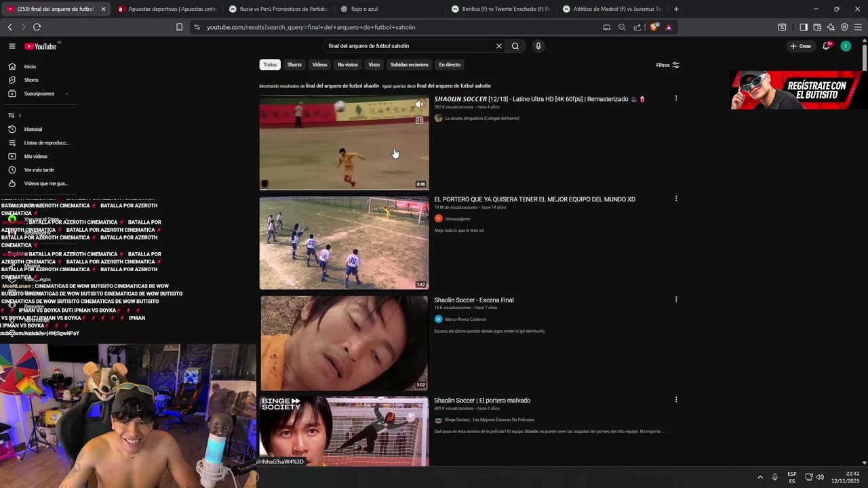Click the magnifier search button
This screenshot has width=868, height=488.
click(x=515, y=46)
